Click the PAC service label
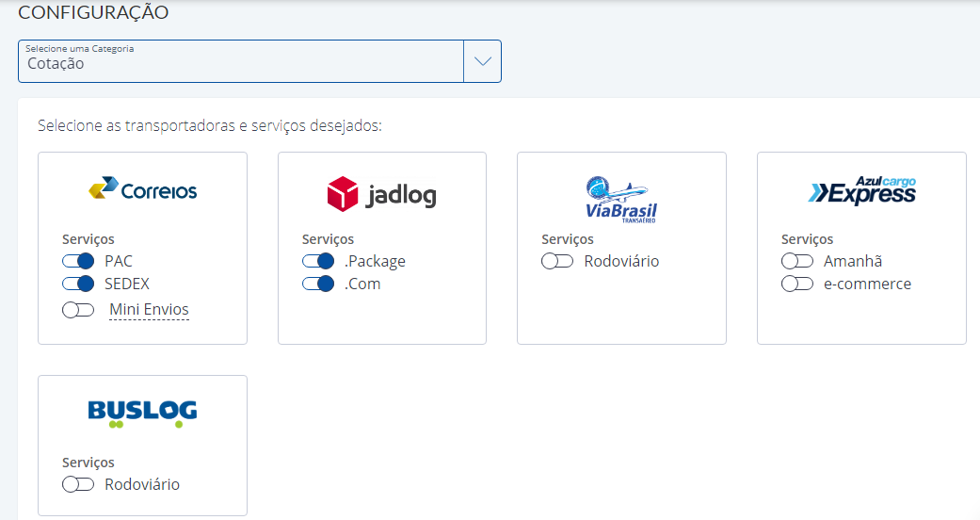980x520 pixels. pyautogui.click(x=119, y=261)
